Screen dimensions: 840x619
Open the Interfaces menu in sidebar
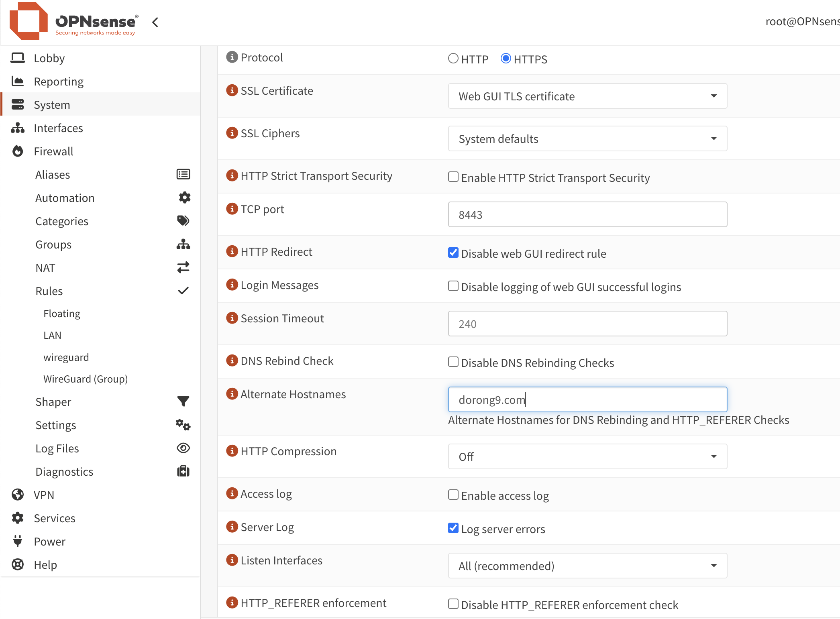pyautogui.click(x=58, y=128)
